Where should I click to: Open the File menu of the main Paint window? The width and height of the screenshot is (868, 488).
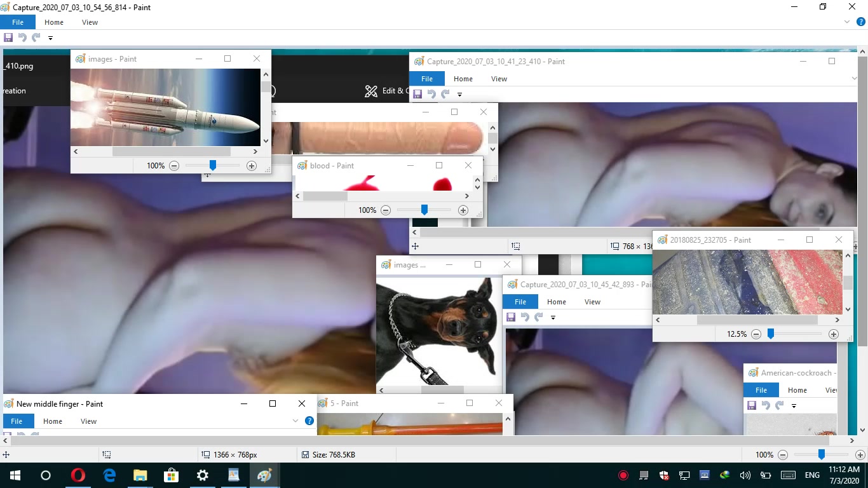pyautogui.click(x=18, y=22)
